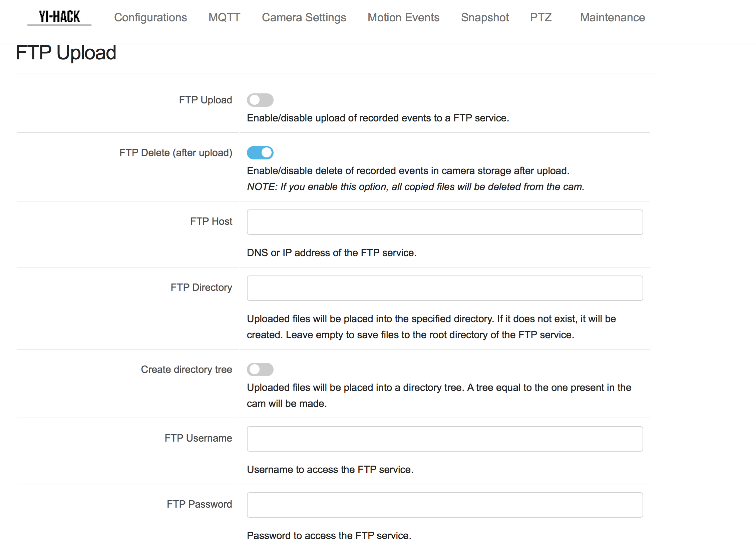Click the large FTP Upload page heading

click(66, 53)
